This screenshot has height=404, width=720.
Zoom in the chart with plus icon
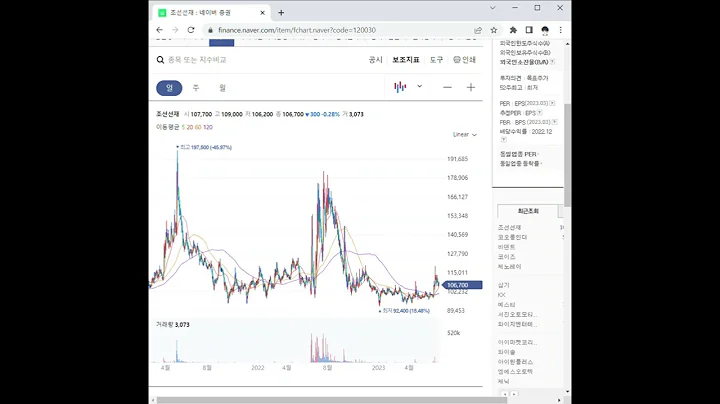click(x=471, y=87)
